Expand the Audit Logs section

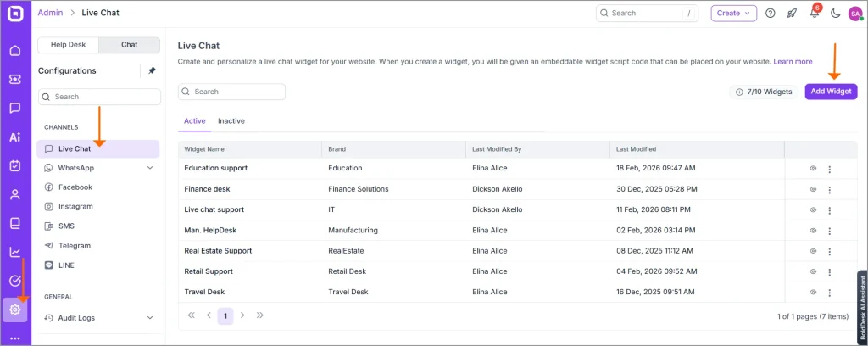(150, 318)
